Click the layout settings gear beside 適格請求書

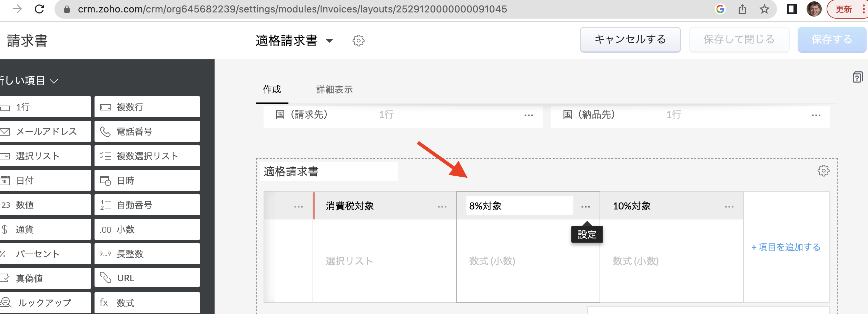pos(358,41)
